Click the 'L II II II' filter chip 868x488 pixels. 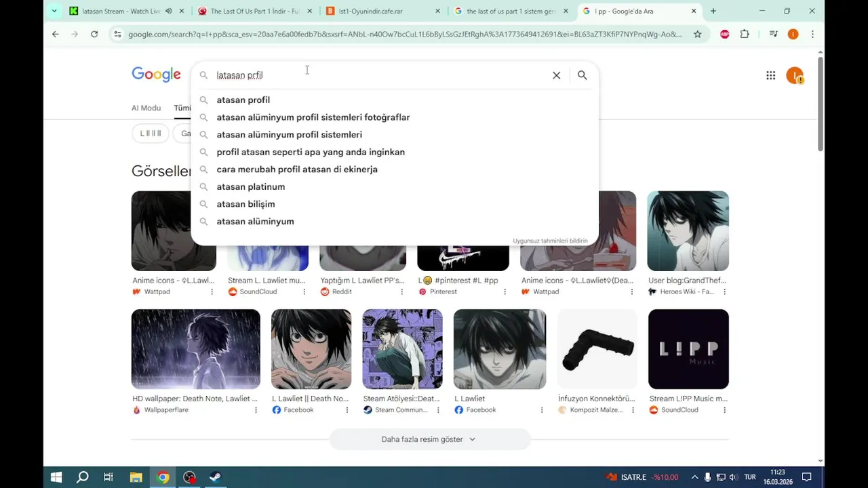pyautogui.click(x=151, y=134)
